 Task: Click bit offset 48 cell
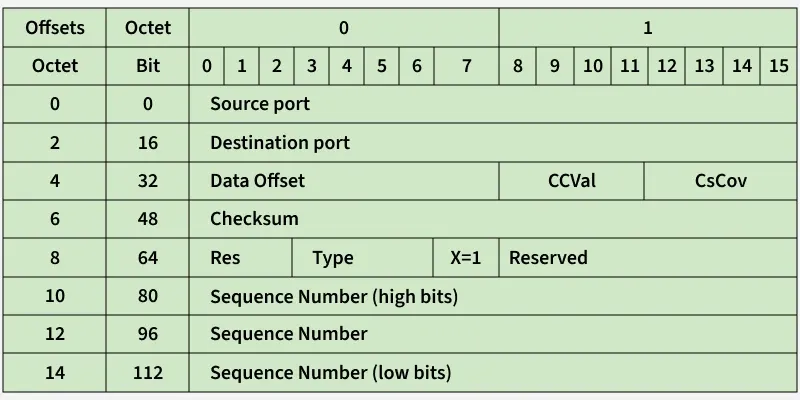pyautogui.click(x=147, y=219)
